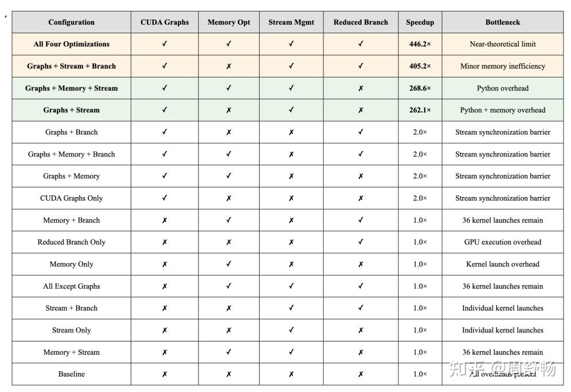Viewport: 571px width, 392px height.
Task: Click the Memory Opt checkmark in All Except Graphs row
Action: [x=229, y=286]
